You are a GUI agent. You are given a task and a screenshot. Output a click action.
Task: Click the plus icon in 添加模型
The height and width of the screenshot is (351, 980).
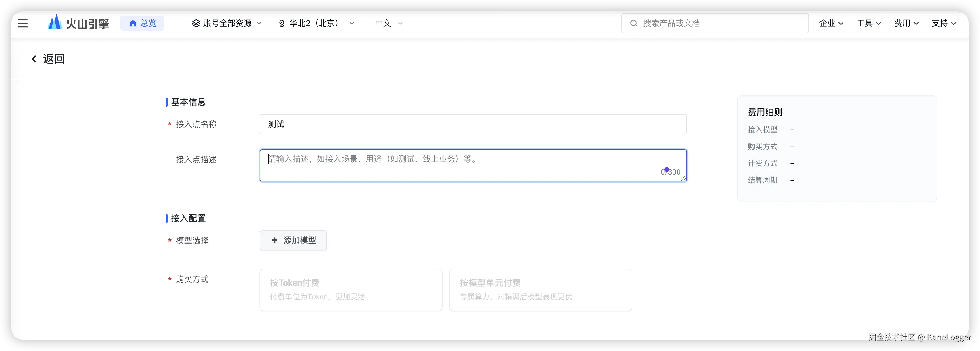tap(274, 240)
